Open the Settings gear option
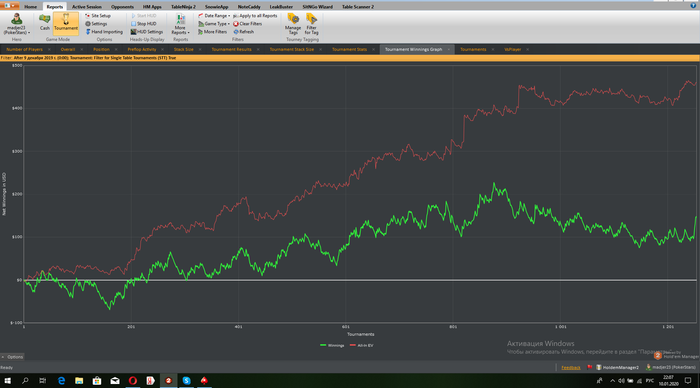This screenshot has width=700, height=388. pyautogui.click(x=96, y=24)
